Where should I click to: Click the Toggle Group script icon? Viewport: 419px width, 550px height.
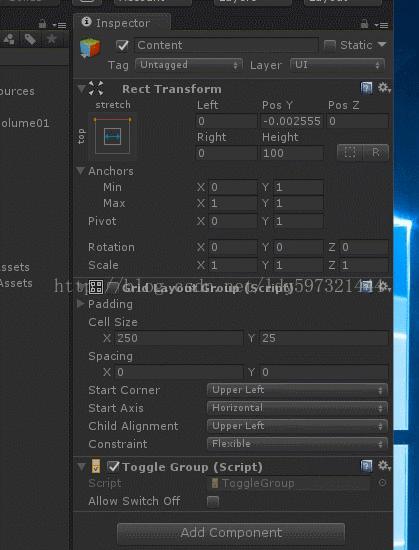pos(96,467)
